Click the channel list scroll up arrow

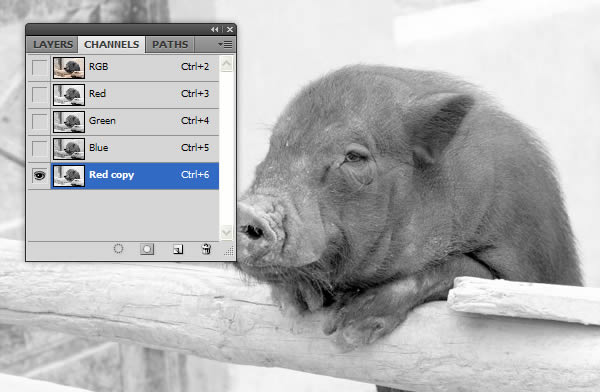[227, 64]
